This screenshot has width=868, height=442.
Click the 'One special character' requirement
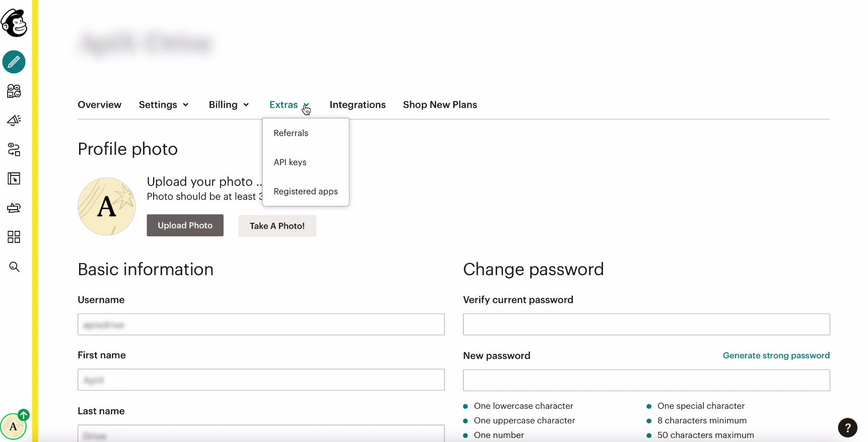pyautogui.click(x=701, y=406)
